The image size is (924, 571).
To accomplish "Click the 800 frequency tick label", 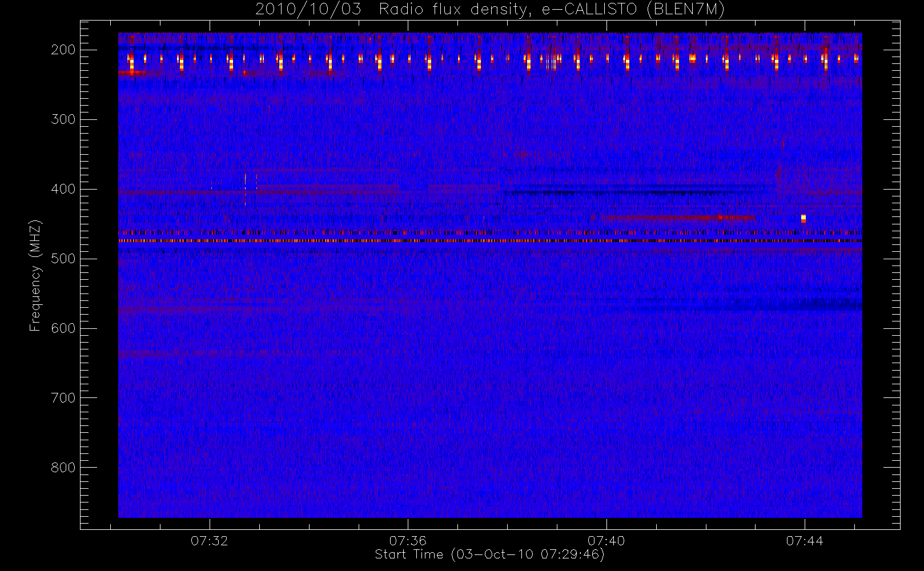I will pyautogui.click(x=63, y=468).
